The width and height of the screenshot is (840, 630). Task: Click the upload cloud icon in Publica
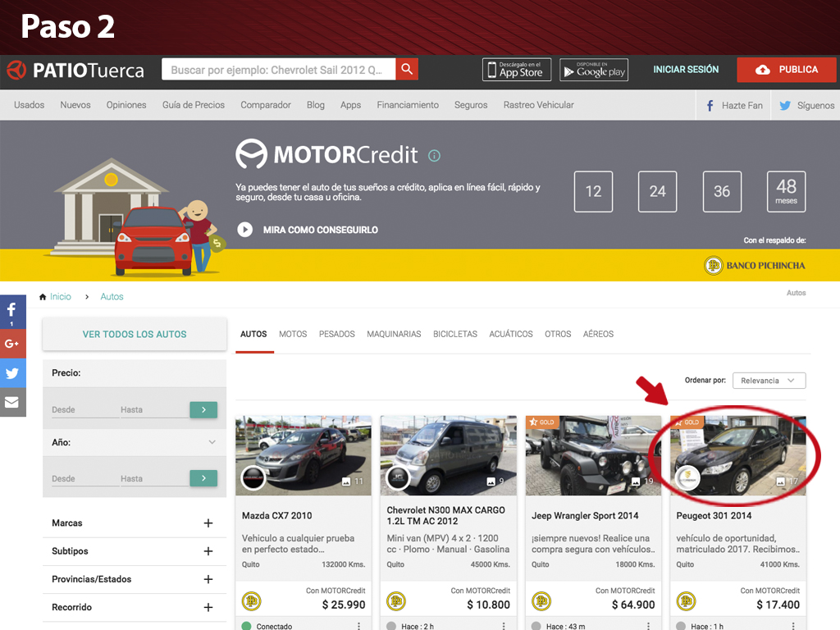point(762,70)
